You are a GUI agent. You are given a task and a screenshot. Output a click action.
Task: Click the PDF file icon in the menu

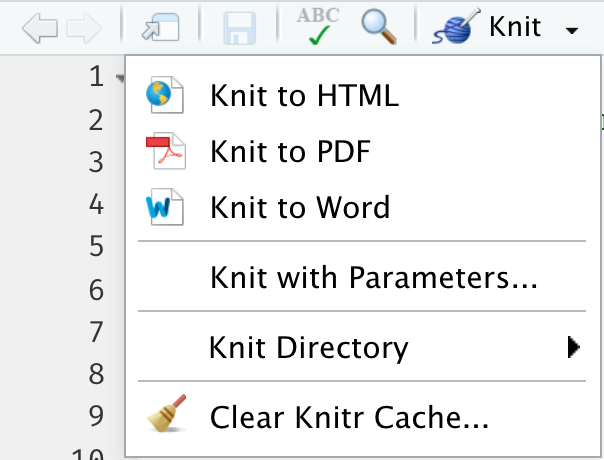tap(162, 152)
